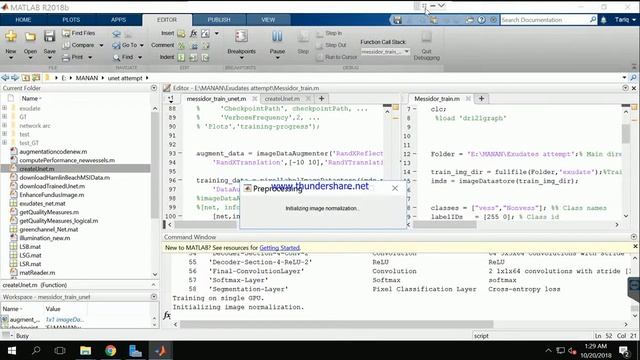
Task: Click the Open folder icon
Action: pyautogui.click(x=30, y=37)
